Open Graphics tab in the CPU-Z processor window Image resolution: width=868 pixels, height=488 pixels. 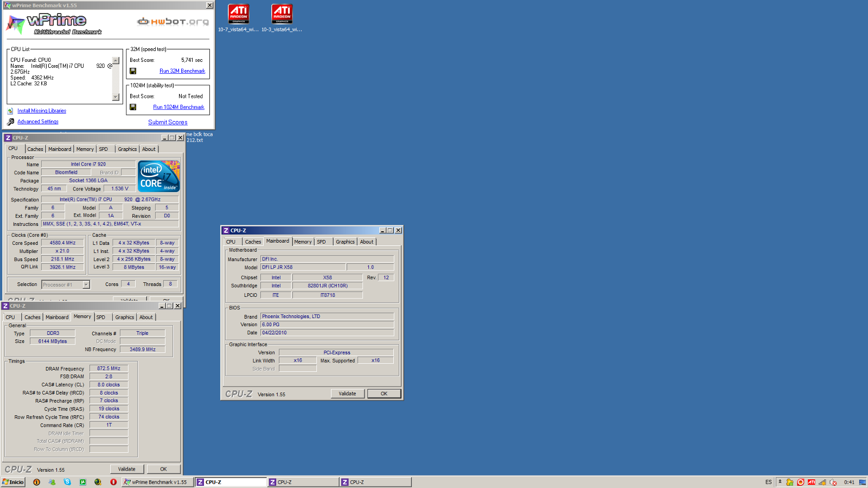point(127,149)
